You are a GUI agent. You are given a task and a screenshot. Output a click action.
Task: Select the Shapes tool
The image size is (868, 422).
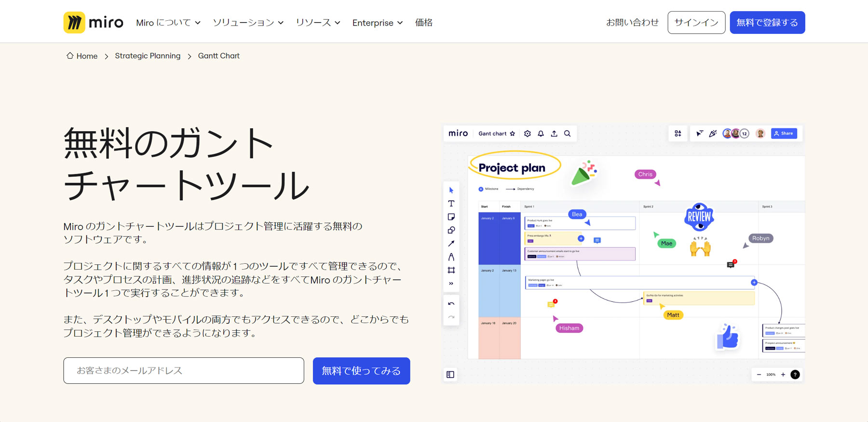point(451,230)
